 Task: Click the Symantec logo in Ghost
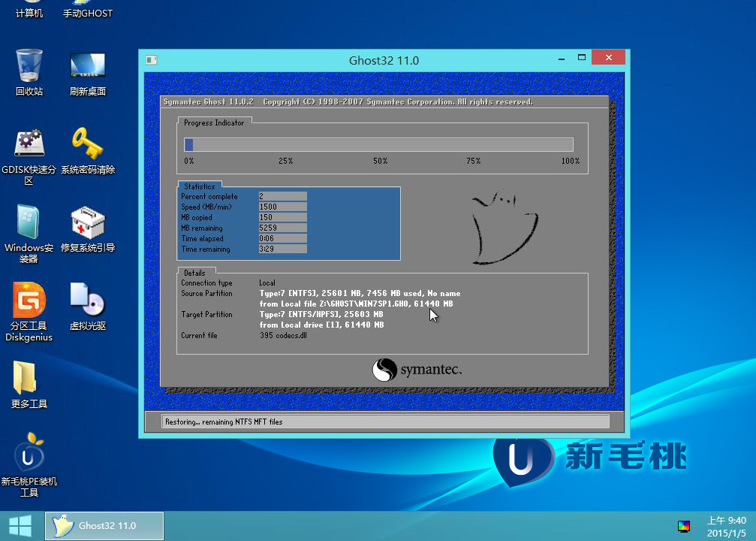coord(417,370)
